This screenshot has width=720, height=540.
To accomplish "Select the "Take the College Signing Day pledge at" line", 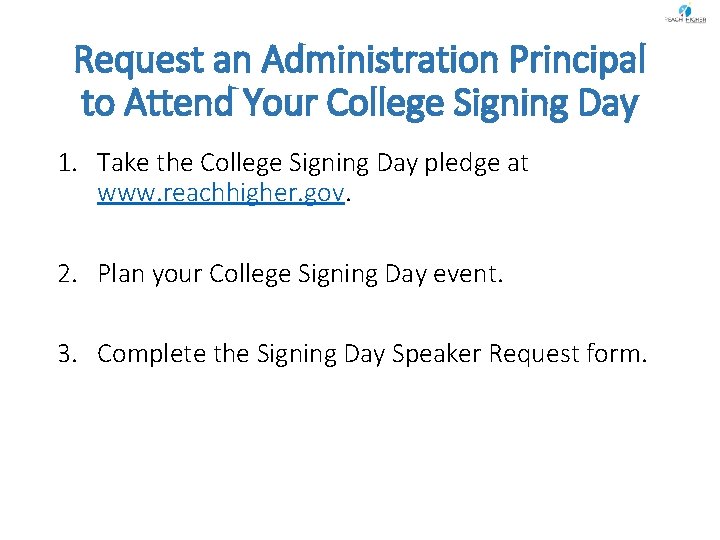I will click(x=312, y=163).
